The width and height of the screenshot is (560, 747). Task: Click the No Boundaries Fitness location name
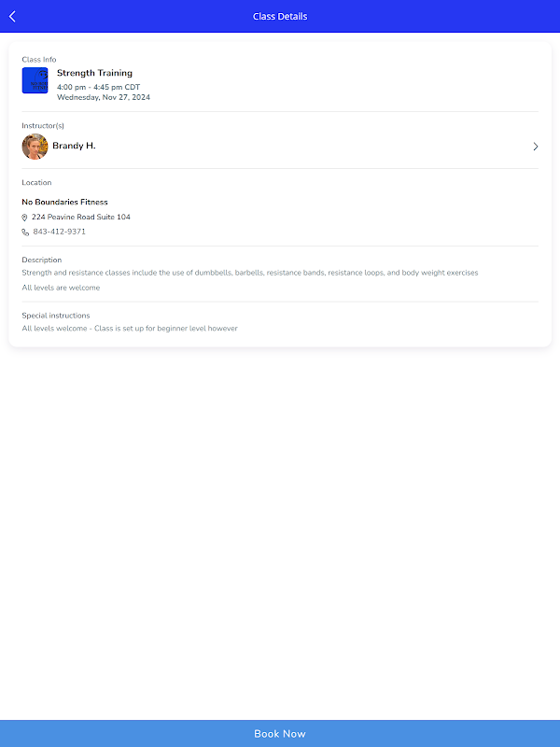(64, 202)
